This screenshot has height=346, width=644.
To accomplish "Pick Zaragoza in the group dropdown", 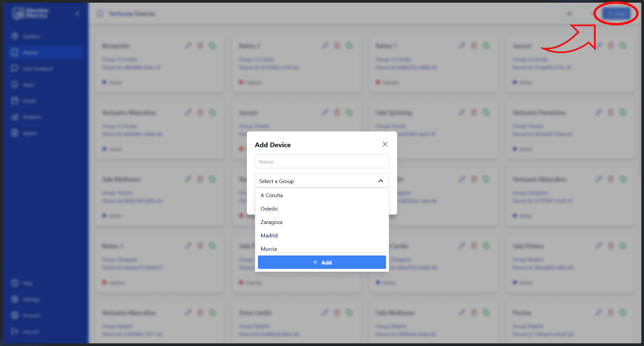I will [271, 222].
